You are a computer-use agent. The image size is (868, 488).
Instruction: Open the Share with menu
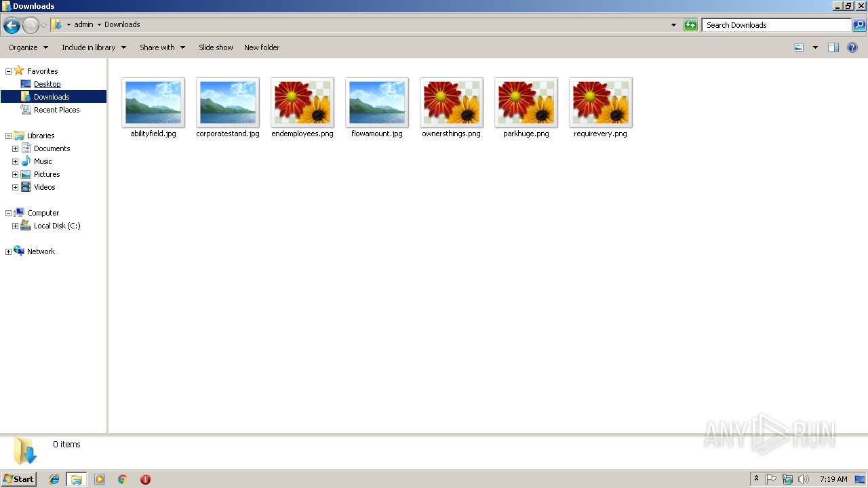pos(162,47)
